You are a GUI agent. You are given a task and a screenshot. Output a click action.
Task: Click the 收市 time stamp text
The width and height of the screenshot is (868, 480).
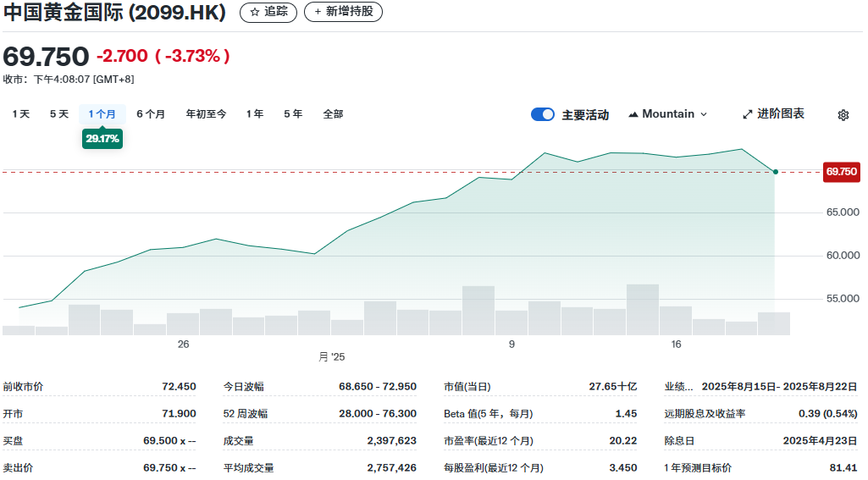69,80
